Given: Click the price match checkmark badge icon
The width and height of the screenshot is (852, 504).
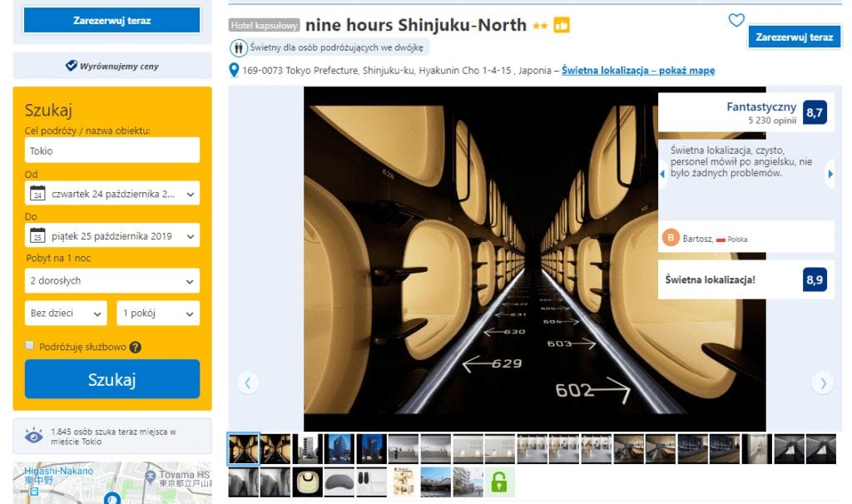Looking at the screenshot, I should click(72, 66).
